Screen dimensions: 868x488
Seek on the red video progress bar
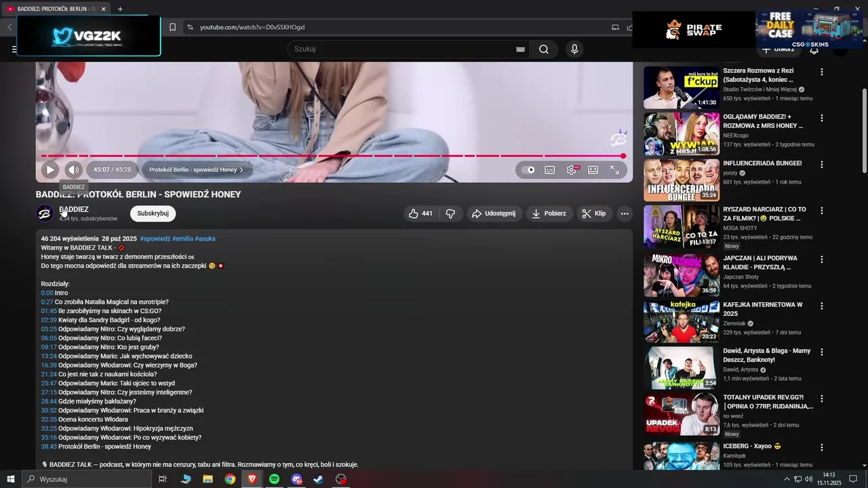tap(332, 156)
